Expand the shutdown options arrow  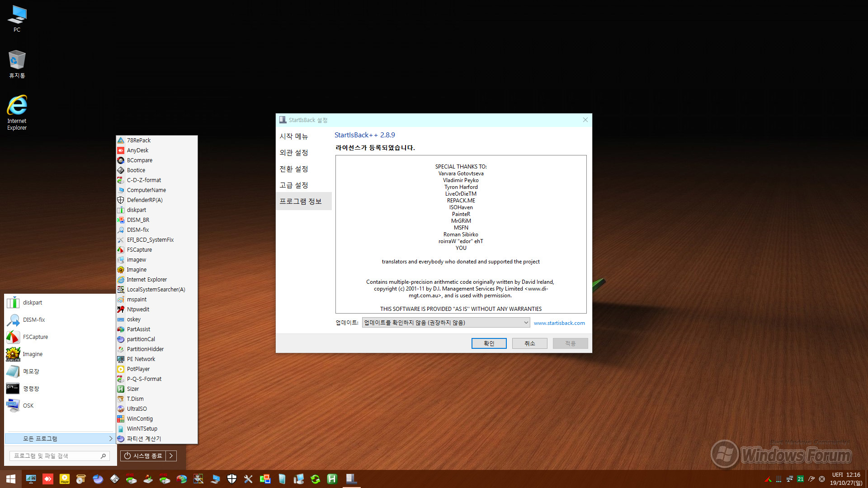[171, 456]
